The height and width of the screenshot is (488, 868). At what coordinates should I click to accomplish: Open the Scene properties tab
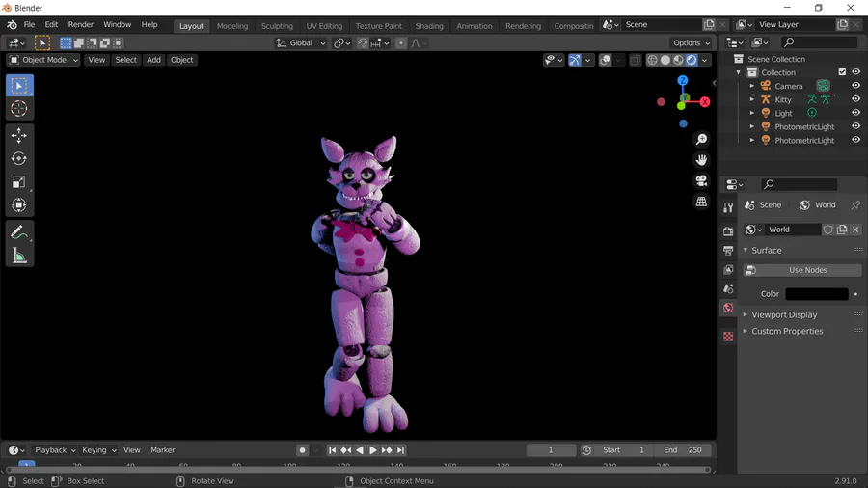tap(728, 288)
